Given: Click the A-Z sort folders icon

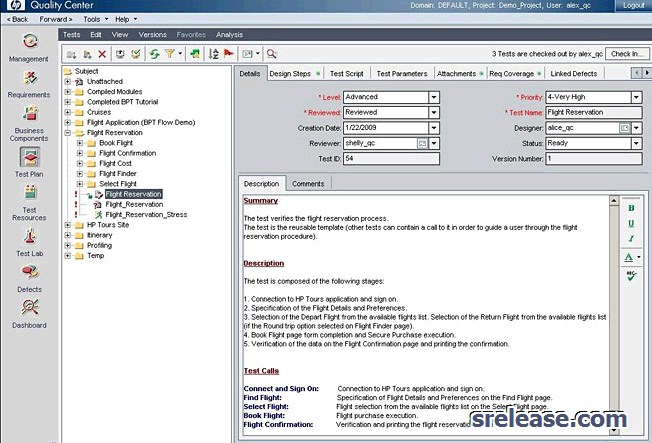Looking at the screenshot, I should coord(214,54).
